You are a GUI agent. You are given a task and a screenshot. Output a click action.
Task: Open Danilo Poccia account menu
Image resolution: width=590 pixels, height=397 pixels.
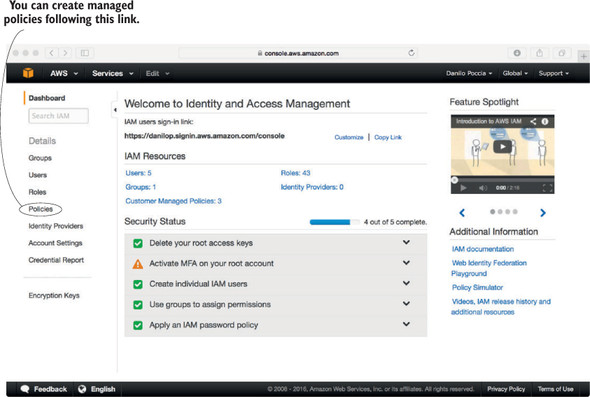[x=469, y=73]
